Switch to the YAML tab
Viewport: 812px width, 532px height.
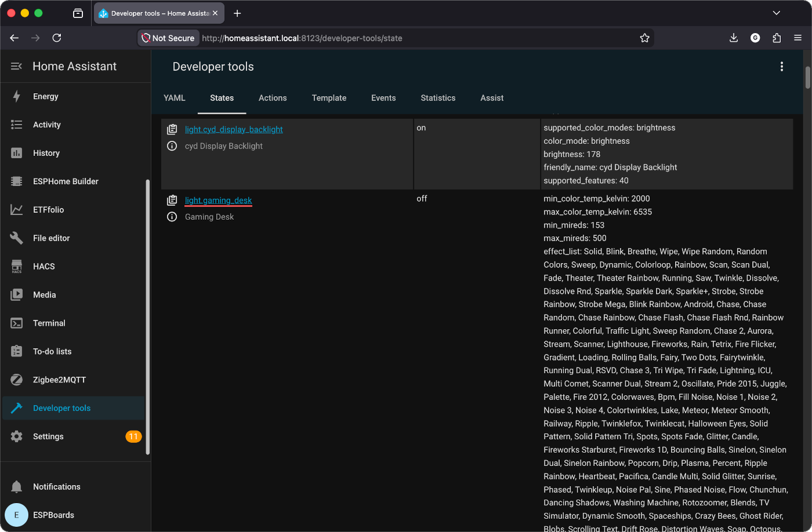click(x=175, y=98)
